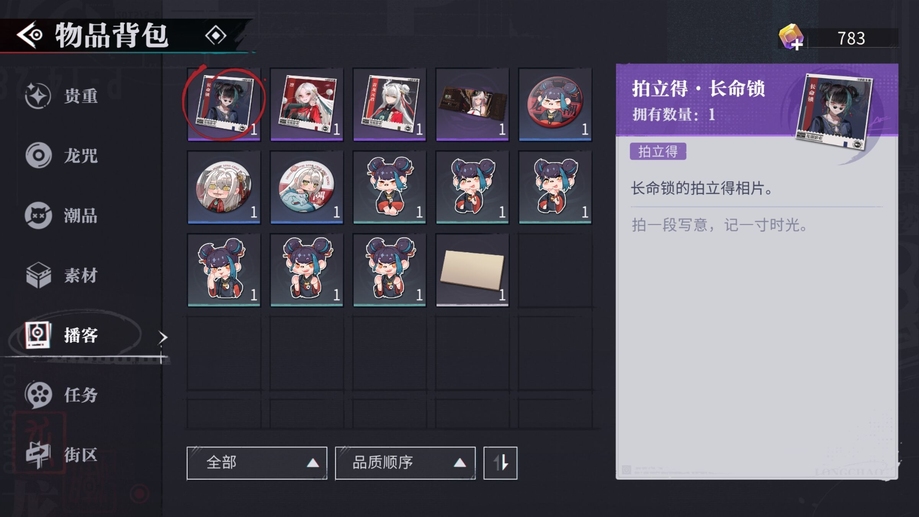The image size is (919, 517).
Task: Select the round red badge item
Action: 555,104
